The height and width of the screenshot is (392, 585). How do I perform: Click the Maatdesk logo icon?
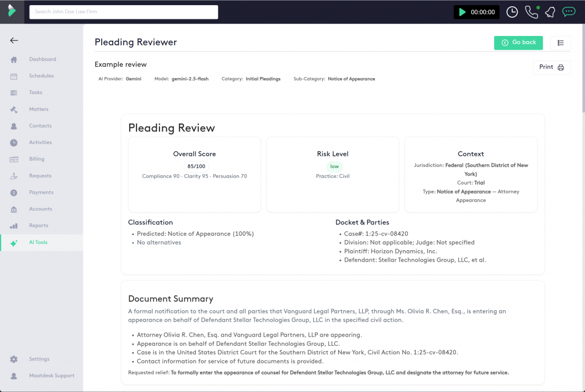[x=12, y=11]
